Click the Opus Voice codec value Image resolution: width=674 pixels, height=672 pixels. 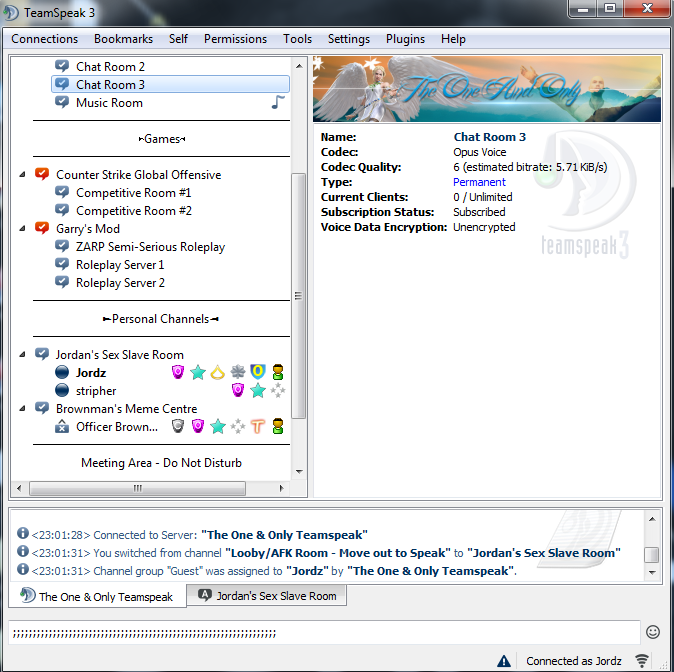[x=480, y=152]
